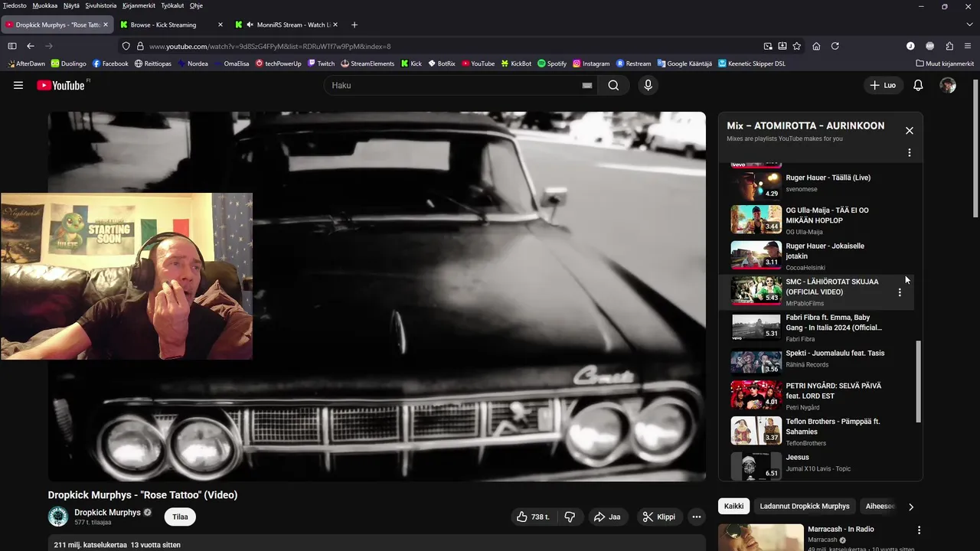Open a new browser tab

[354, 24]
